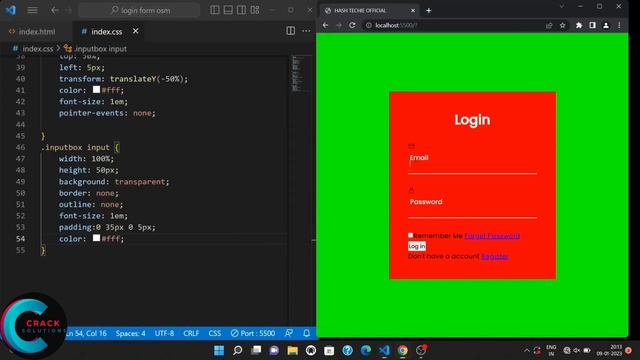Open the editor More Actions menu
Screen dimensions: 640x360
[x=306, y=31]
